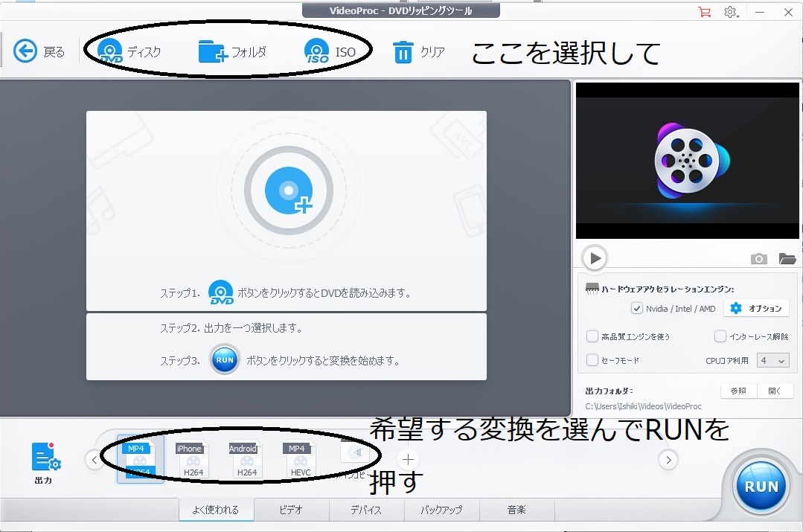Toggle the Nvidia / Intel / AMD checkbox
The width and height of the screenshot is (803, 532).
coord(636,308)
